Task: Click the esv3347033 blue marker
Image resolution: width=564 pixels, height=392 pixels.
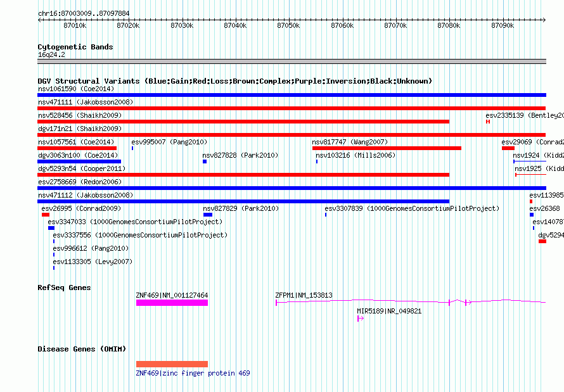Action: tap(51, 228)
